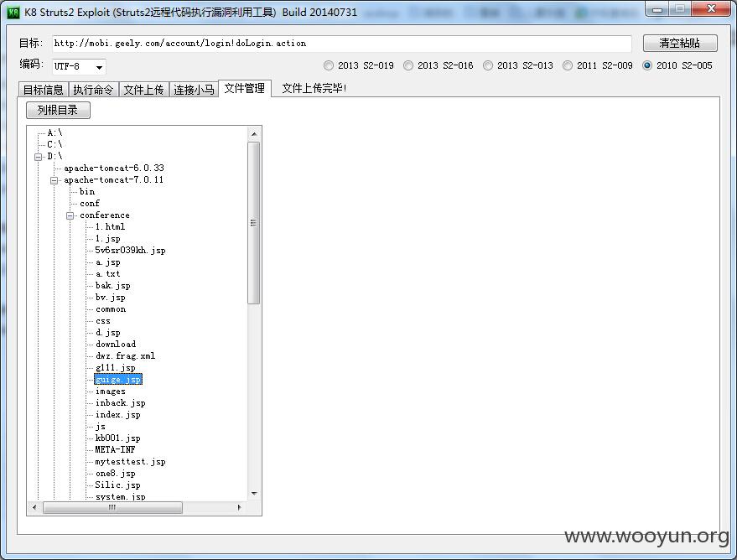The width and height of the screenshot is (737, 560).
Task: Select file inback.jsp
Action: tap(121, 403)
